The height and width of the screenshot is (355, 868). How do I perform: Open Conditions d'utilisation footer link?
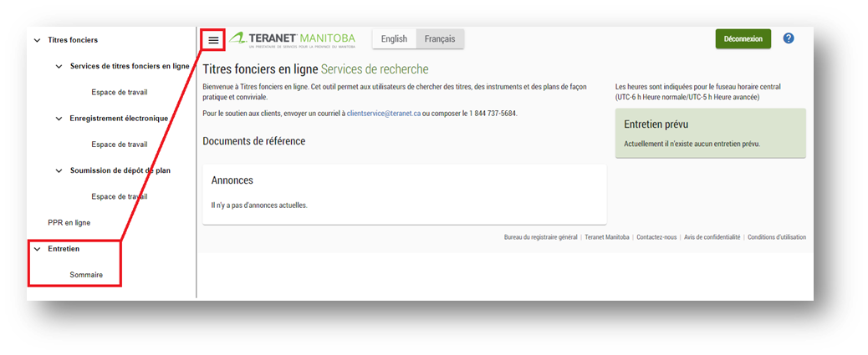[776, 237]
